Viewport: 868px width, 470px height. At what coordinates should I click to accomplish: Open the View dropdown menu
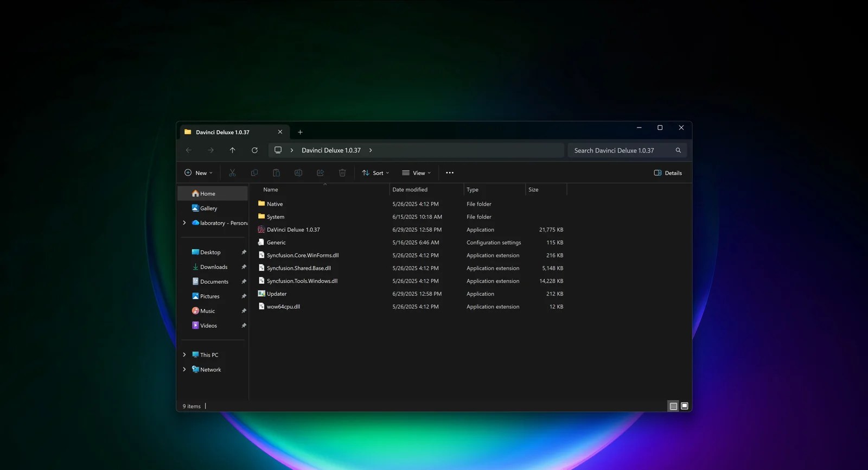(x=416, y=173)
